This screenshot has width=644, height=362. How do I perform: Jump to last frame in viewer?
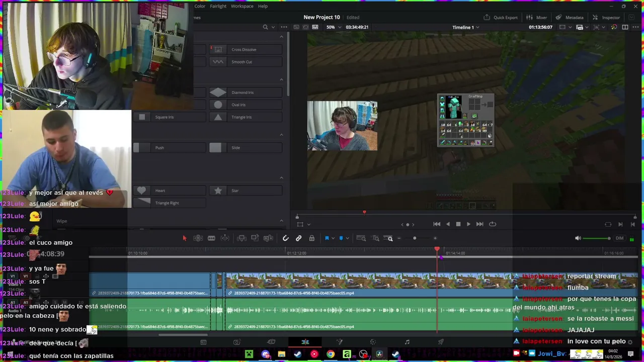(480, 224)
